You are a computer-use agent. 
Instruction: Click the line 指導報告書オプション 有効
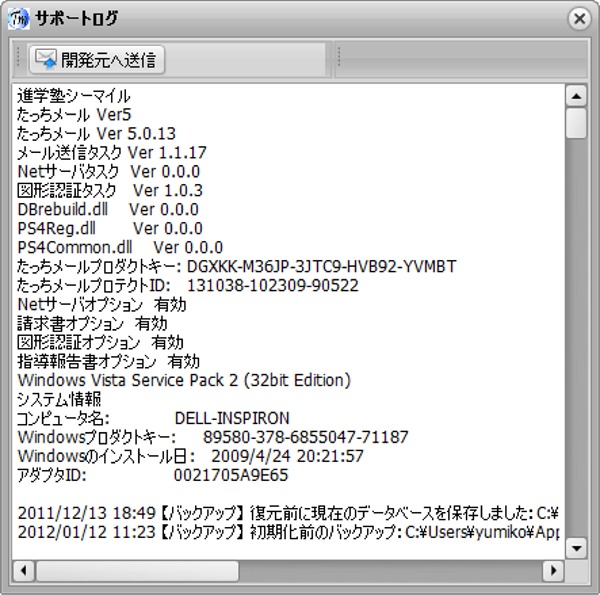pyautogui.click(x=108, y=361)
